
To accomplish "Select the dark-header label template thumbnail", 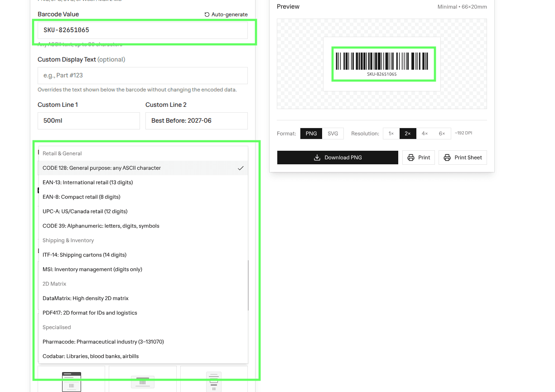I will click(72, 379).
